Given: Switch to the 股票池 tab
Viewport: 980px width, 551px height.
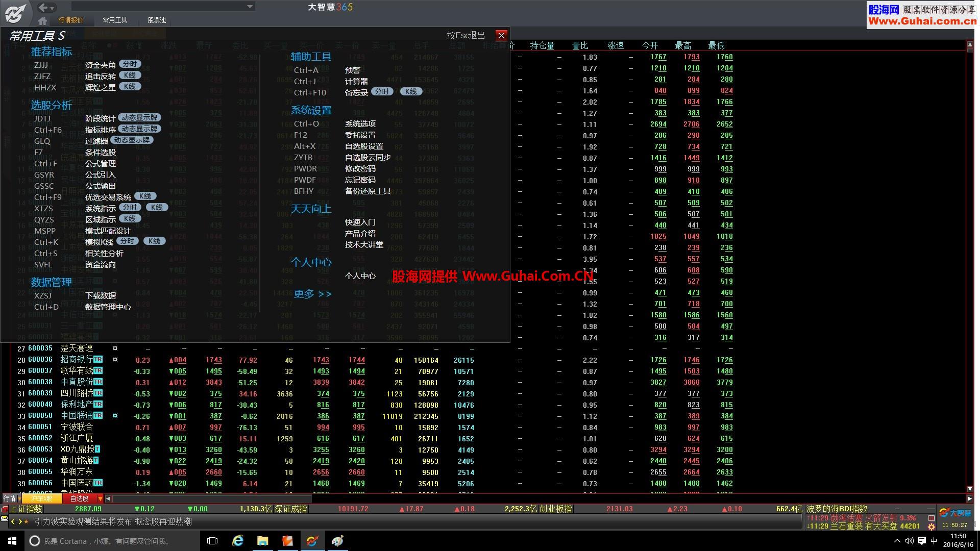Looking at the screenshot, I should pos(157,20).
